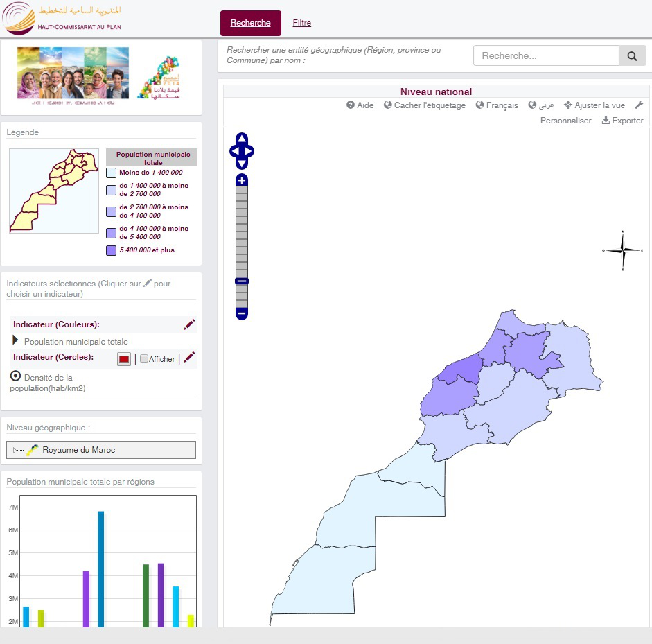
Task: Toggle map labels via Cacher l'étiquetage
Action: tap(425, 105)
